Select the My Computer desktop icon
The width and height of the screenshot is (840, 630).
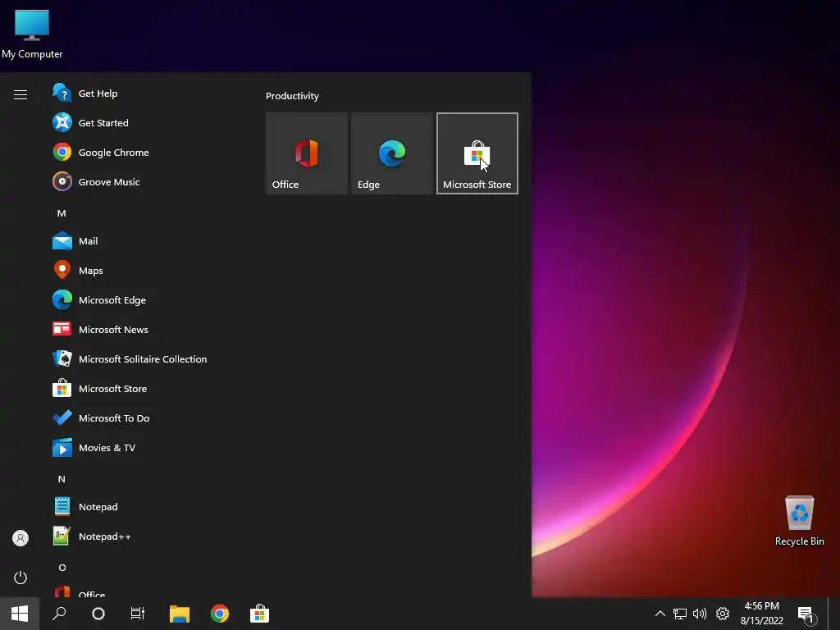(x=32, y=34)
